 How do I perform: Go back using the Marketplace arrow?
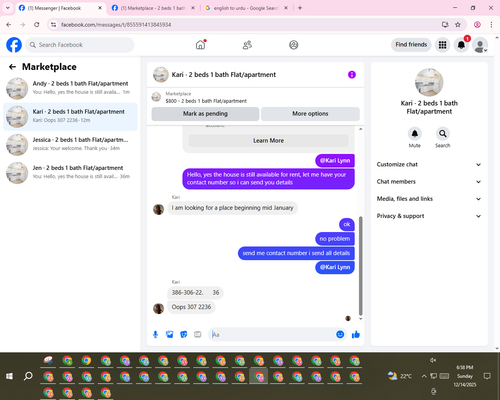click(x=12, y=67)
